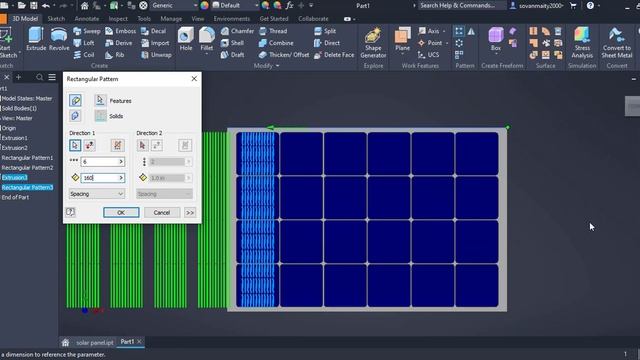
Task: Activate Direction 2 path selector
Action: pyautogui.click(x=142, y=145)
